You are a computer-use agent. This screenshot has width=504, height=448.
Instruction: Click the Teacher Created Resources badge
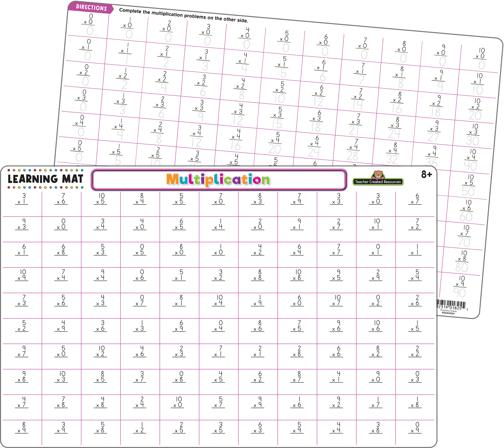(x=378, y=182)
